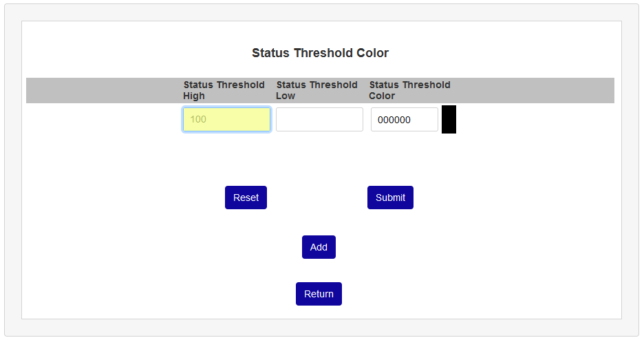Click the Return button

(319, 294)
